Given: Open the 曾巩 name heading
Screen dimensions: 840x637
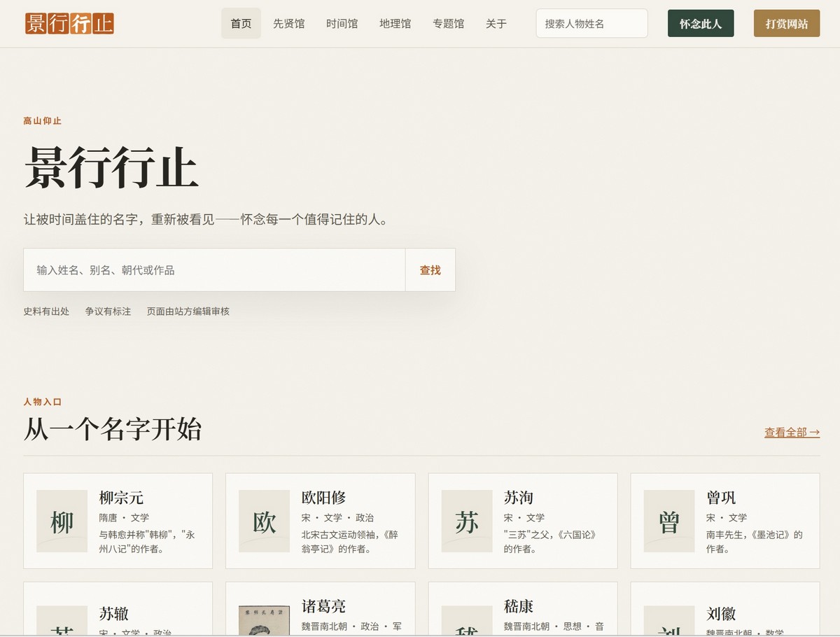Looking at the screenshot, I should pyautogui.click(x=721, y=498).
